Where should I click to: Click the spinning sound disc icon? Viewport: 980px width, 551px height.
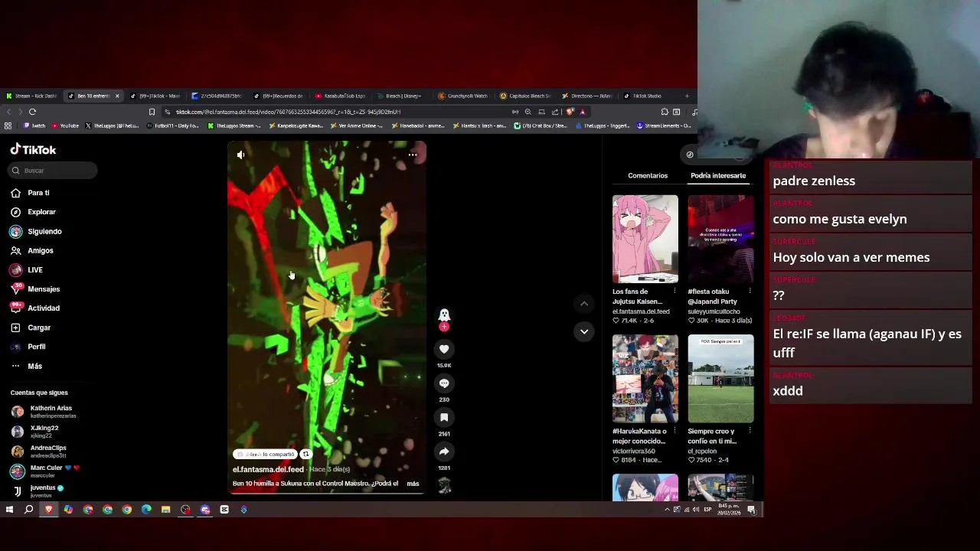pos(444,485)
